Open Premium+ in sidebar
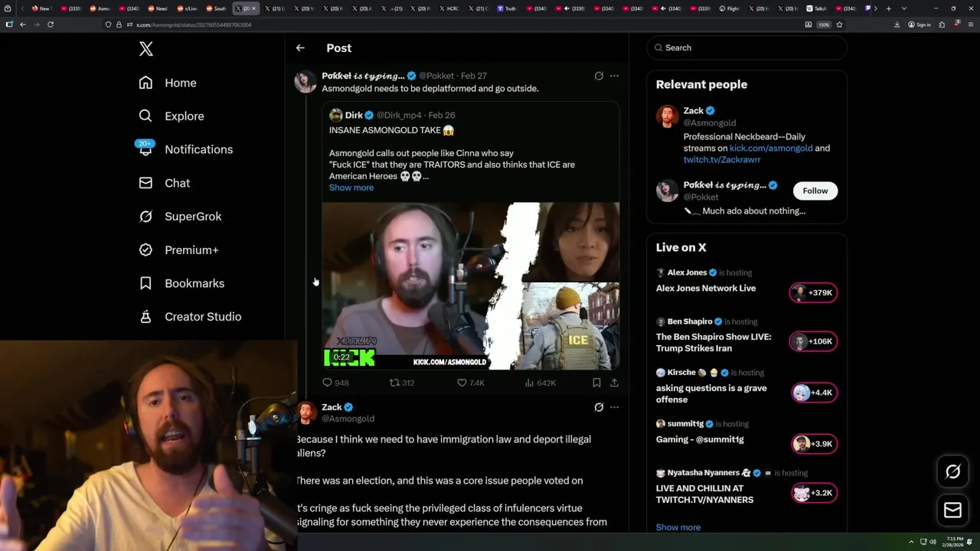The image size is (980, 551). [x=178, y=250]
